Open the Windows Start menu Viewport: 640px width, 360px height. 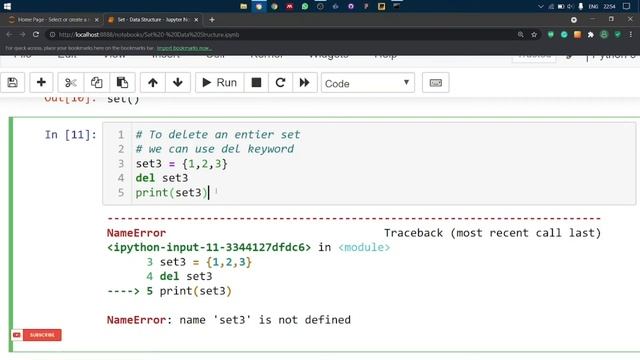[7, 6]
